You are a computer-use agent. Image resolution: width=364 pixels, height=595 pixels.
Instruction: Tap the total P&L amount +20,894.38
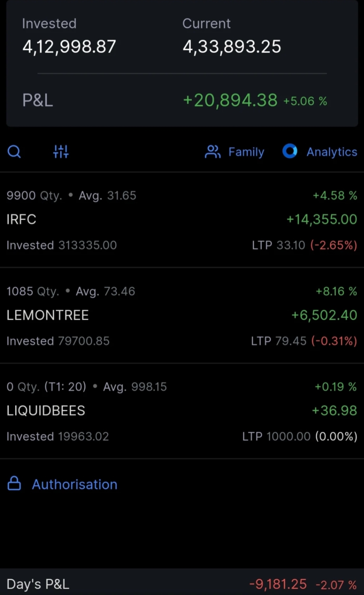(x=230, y=100)
